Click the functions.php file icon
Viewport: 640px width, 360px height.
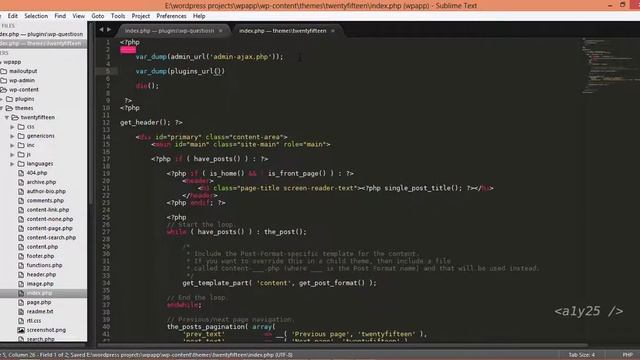[21, 265]
